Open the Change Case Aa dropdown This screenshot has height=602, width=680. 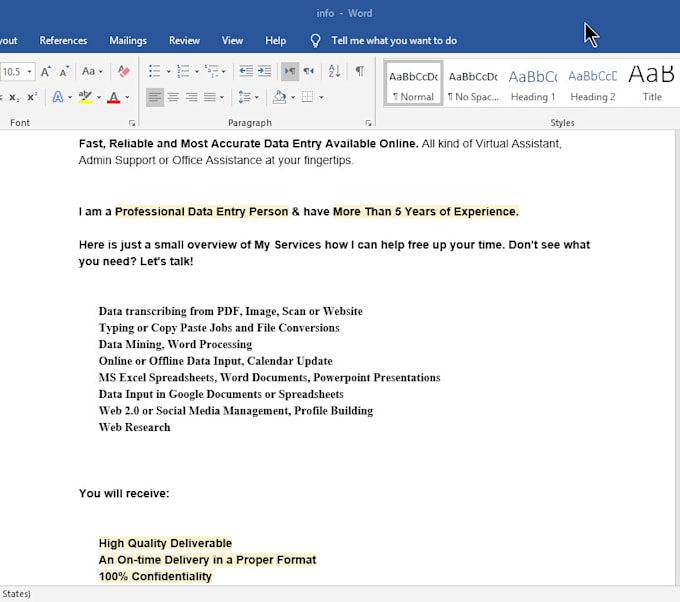[x=92, y=71]
